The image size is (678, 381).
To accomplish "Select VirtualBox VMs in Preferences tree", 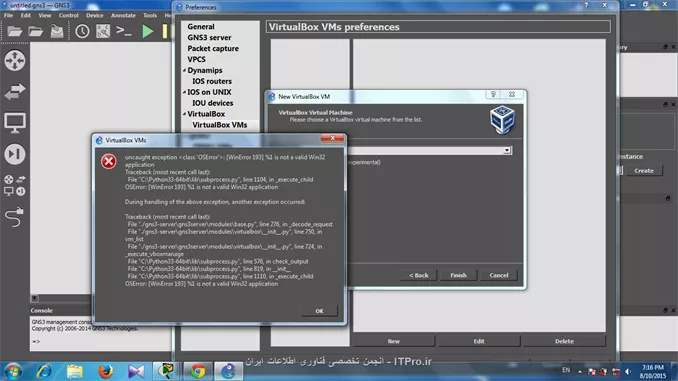I will pyautogui.click(x=220, y=125).
